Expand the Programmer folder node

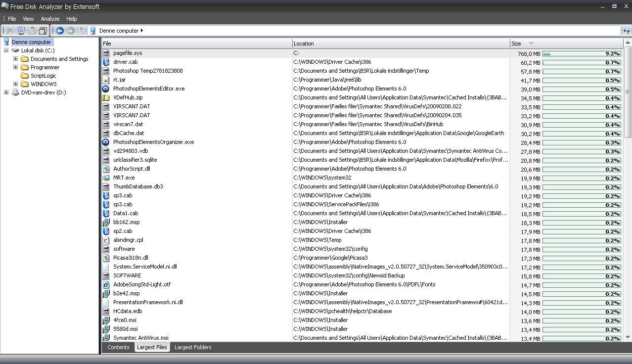coord(15,67)
